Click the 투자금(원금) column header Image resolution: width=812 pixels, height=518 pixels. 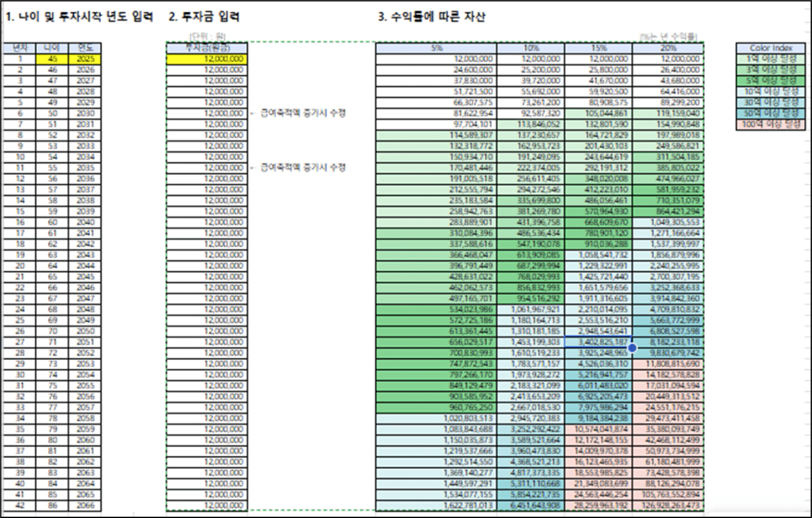207,48
